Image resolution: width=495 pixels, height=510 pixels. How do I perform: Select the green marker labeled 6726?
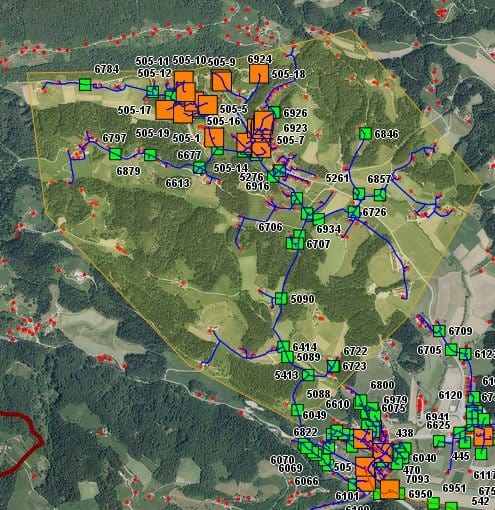[x=354, y=212]
